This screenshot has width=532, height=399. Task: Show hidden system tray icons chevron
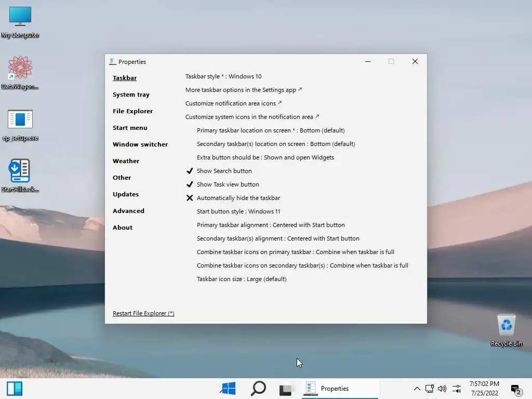pyautogui.click(x=417, y=389)
